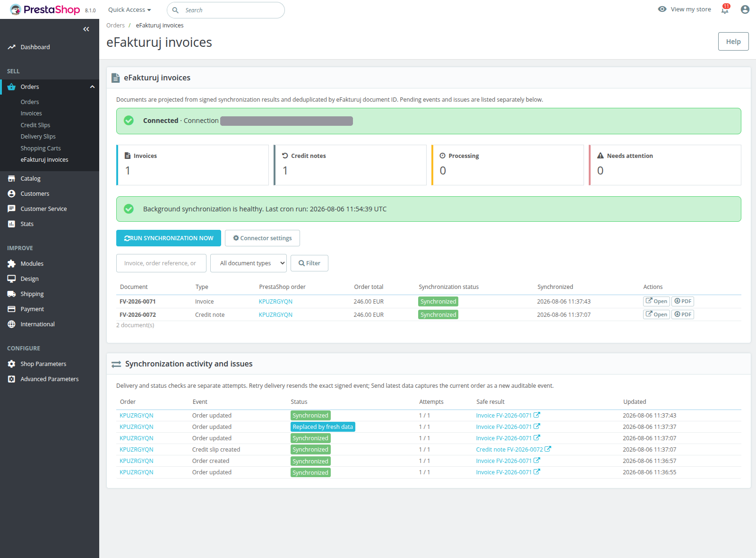
Task: Click the eye icon beside View my store
Action: (x=662, y=9)
